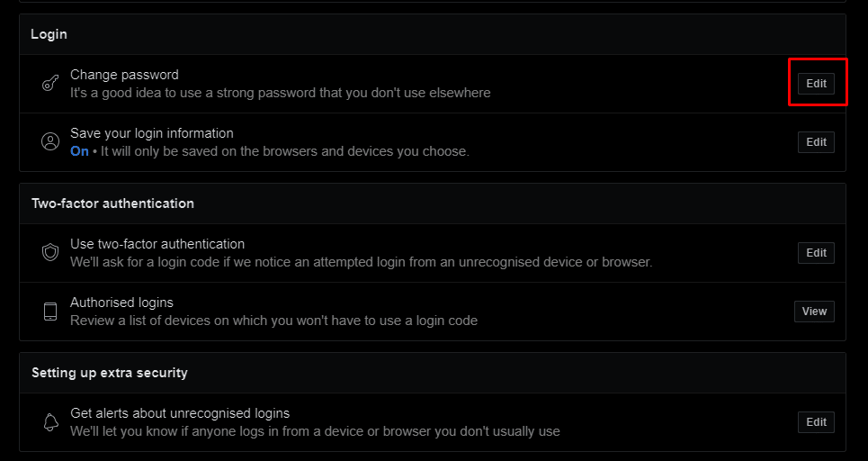
Task: Click the shield icon for two-factor authentication
Action: pyautogui.click(x=50, y=253)
